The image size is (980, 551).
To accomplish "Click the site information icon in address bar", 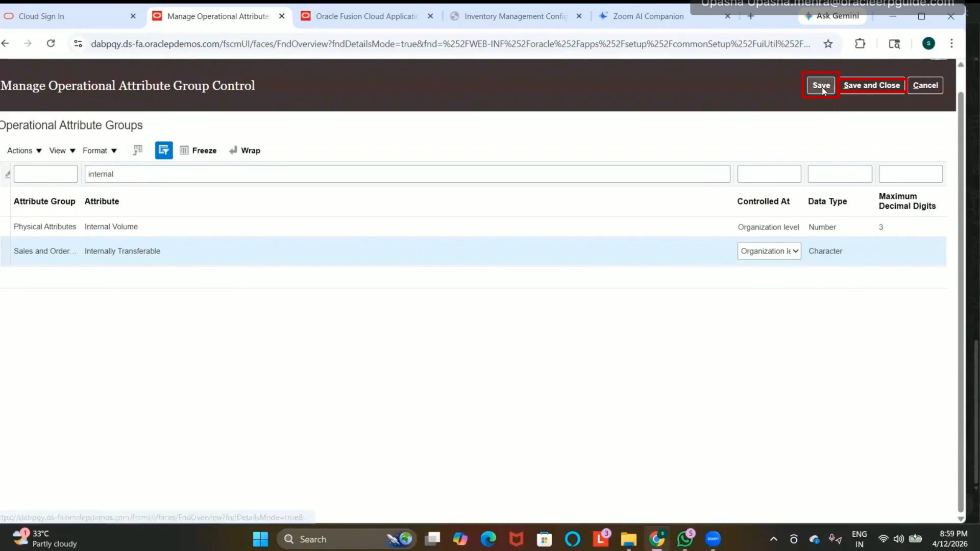I will (x=78, y=44).
